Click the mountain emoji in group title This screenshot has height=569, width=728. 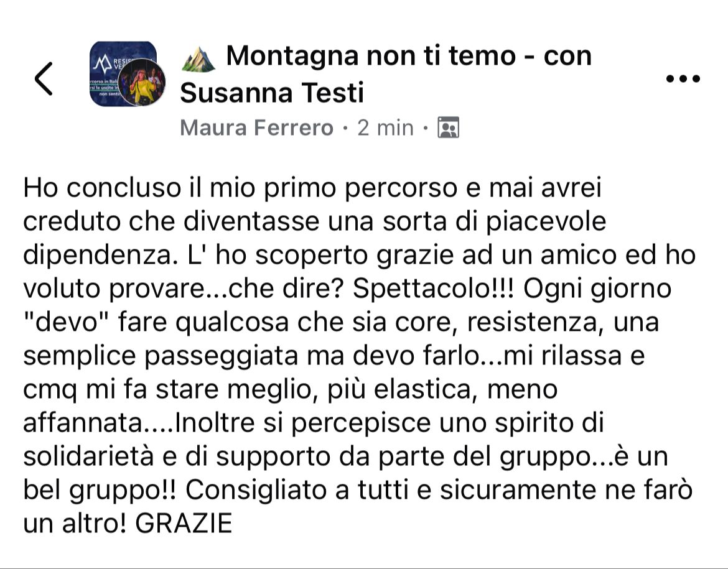click(x=198, y=58)
